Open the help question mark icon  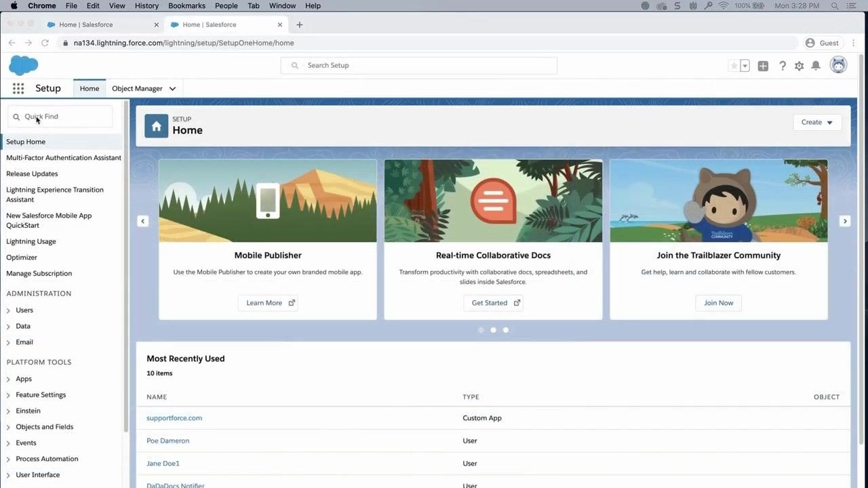coord(783,66)
